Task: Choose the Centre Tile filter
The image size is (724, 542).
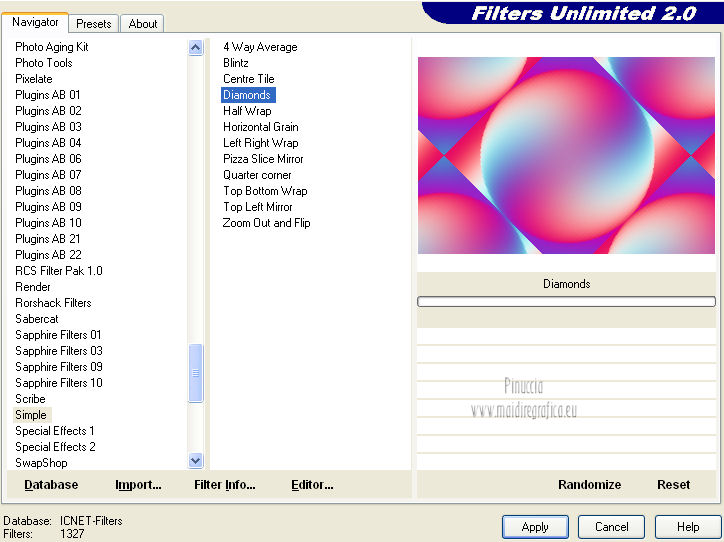Action: [x=248, y=79]
